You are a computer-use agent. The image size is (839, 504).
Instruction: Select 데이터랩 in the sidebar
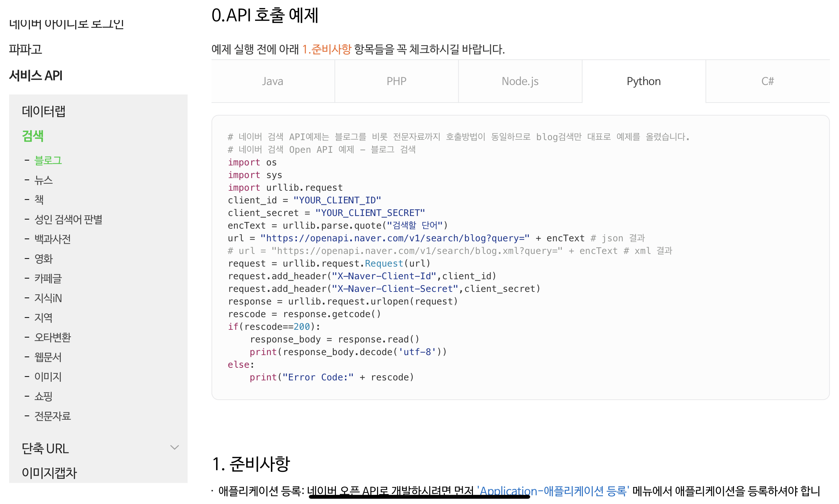coord(44,111)
